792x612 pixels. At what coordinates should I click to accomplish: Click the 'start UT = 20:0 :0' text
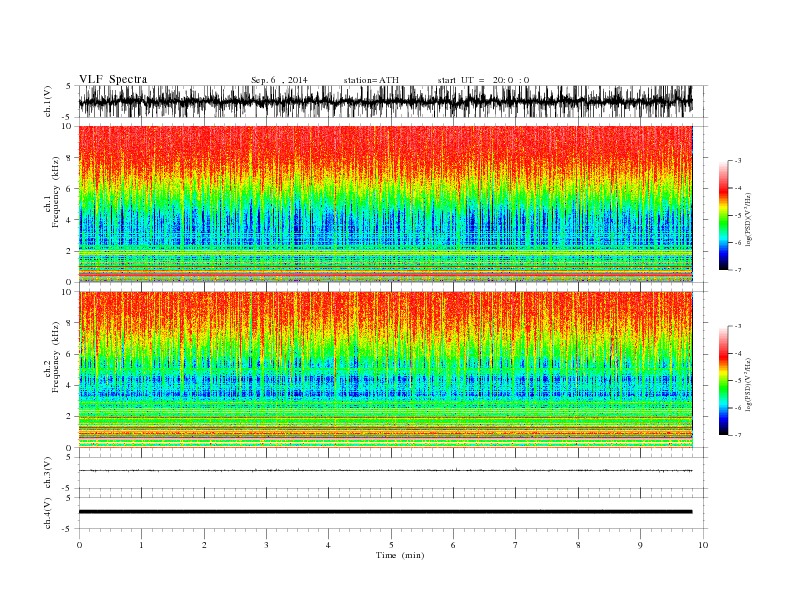pos(483,80)
